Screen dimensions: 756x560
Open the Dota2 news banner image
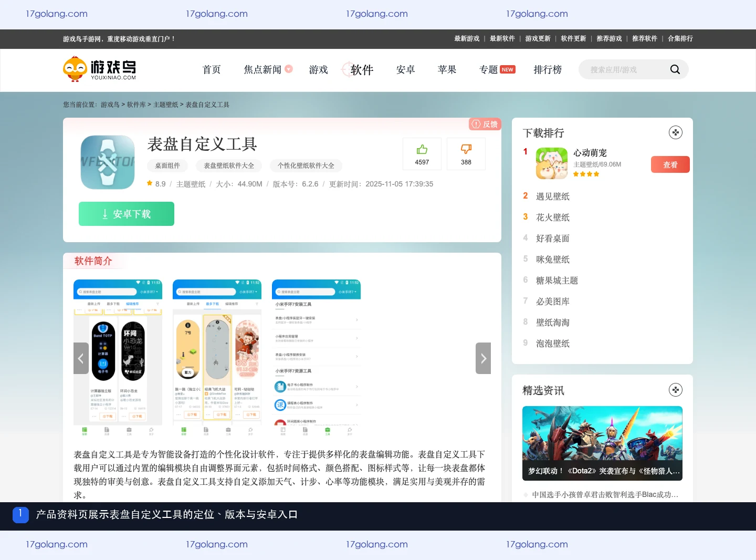(x=602, y=443)
